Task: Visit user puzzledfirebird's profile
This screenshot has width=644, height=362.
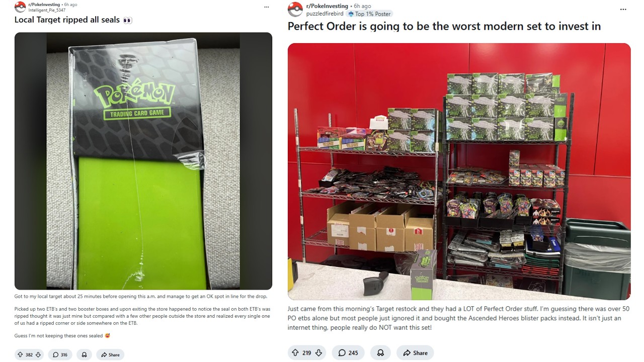Action: pyautogui.click(x=325, y=14)
